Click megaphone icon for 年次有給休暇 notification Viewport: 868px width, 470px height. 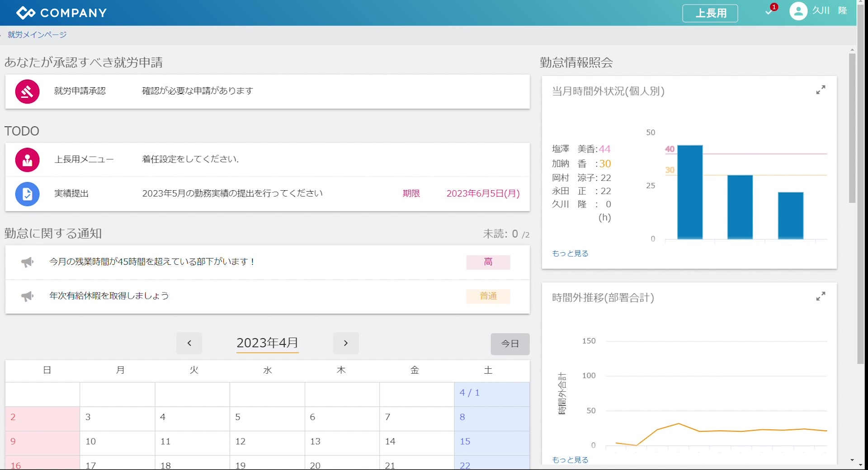pos(27,296)
